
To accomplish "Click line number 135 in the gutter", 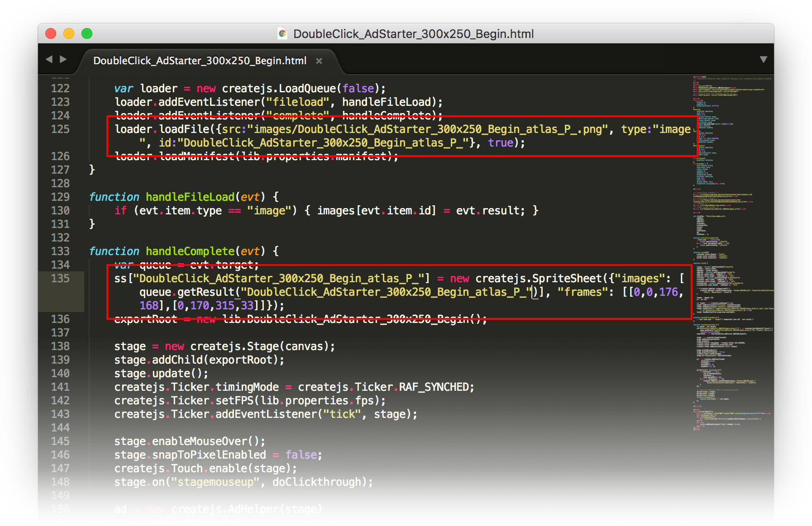I will (60, 279).
